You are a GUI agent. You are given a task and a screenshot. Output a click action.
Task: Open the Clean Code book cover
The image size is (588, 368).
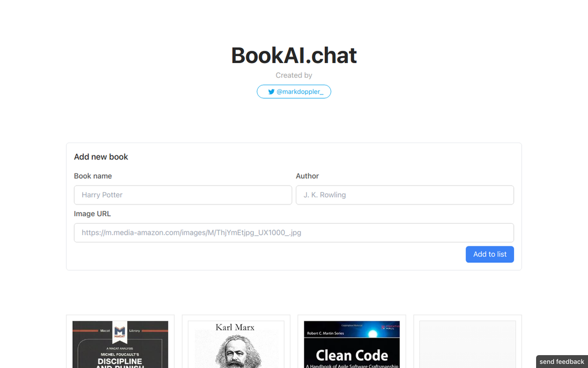click(352, 345)
